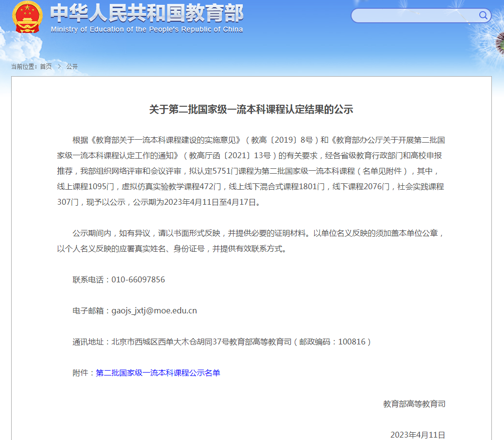The width and height of the screenshot is (504, 440).
Task: Click the breadcrumb chevron after 首页
Action: tap(59, 66)
